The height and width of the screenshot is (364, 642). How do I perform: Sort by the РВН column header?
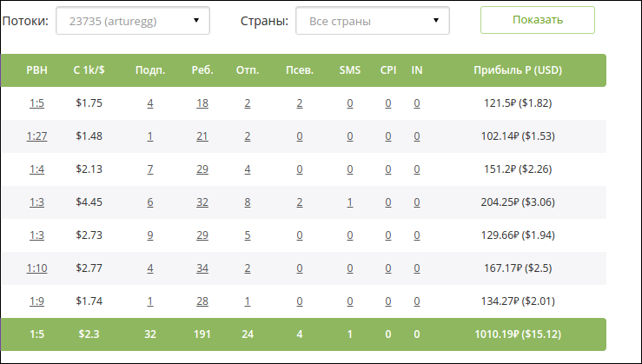36,70
